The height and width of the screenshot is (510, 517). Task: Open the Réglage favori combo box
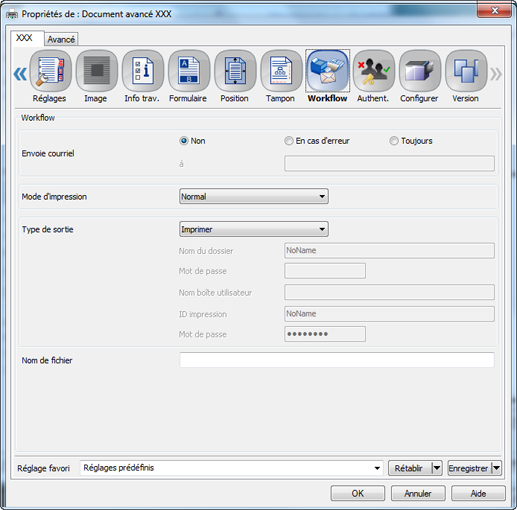(x=232, y=468)
